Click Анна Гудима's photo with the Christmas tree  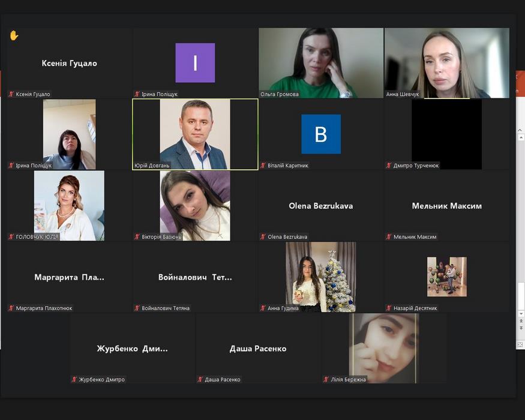(x=320, y=276)
